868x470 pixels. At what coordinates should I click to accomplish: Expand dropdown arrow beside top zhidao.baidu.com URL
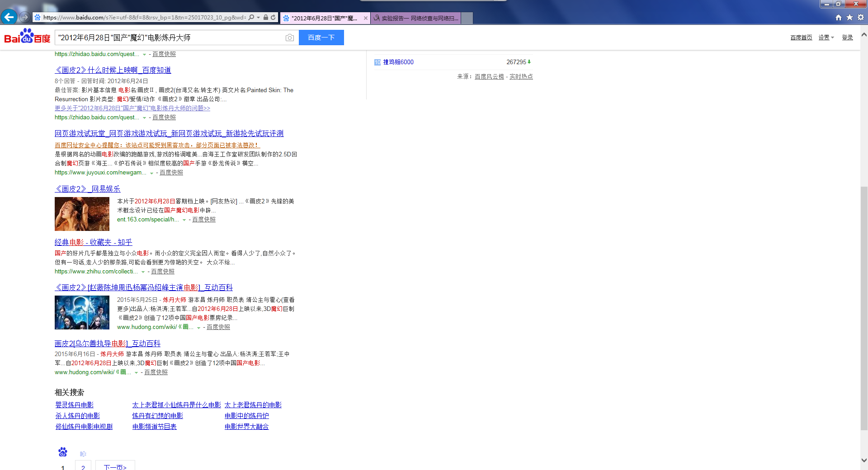tap(144, 55)
